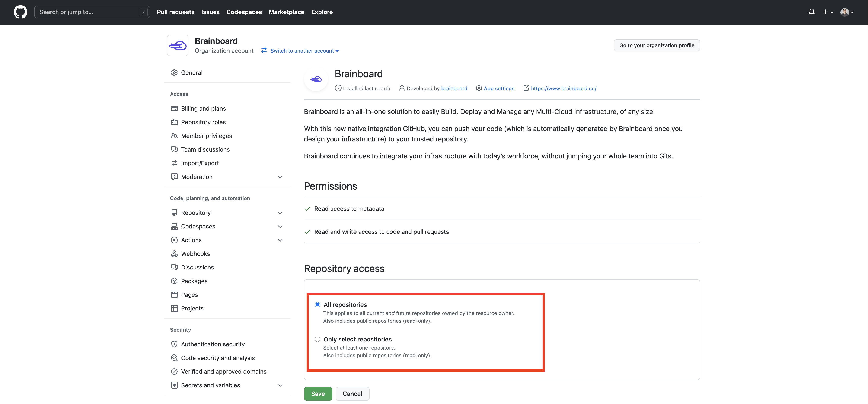Open Pull requests in top navigation
The height and width of the screenshot is (404, 868).
(x=176, y=12)
